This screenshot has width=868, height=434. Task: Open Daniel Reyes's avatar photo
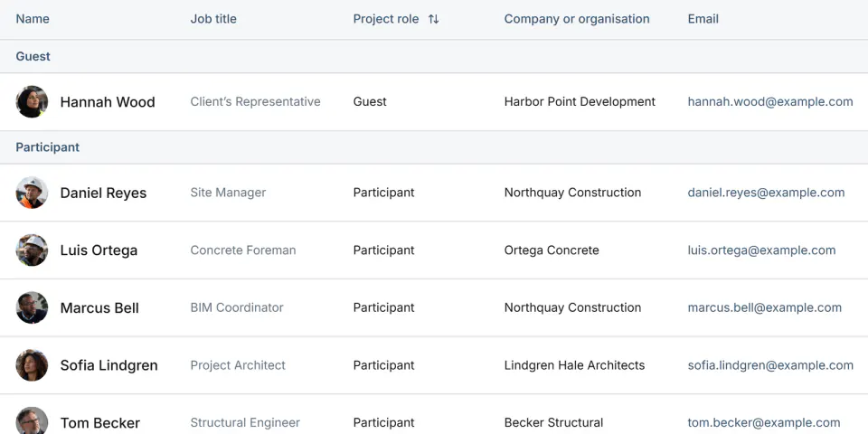[32, 193]
